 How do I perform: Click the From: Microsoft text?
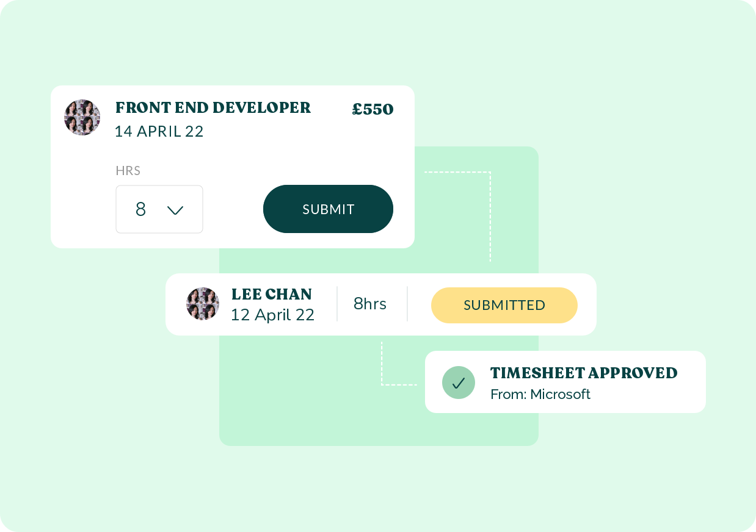coord(540,394)
